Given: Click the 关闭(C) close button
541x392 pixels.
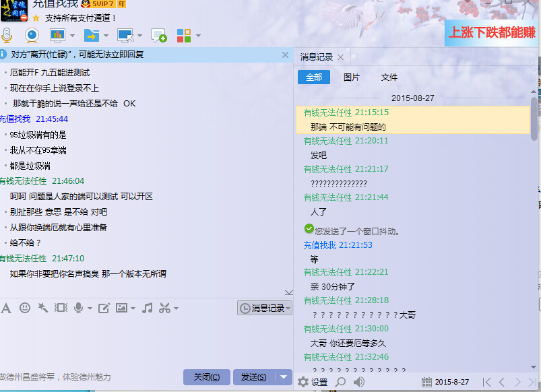Looking at the screenshot, I should pos(206,377).
